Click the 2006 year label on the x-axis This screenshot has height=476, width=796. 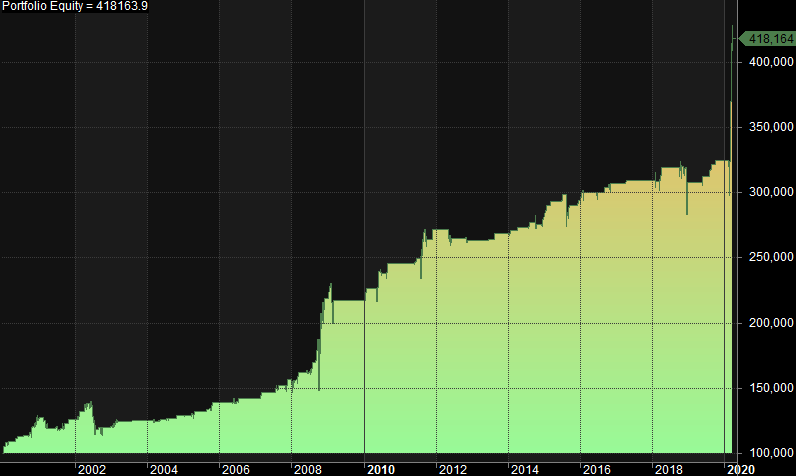pyautogui.click(x=235, y=468)
